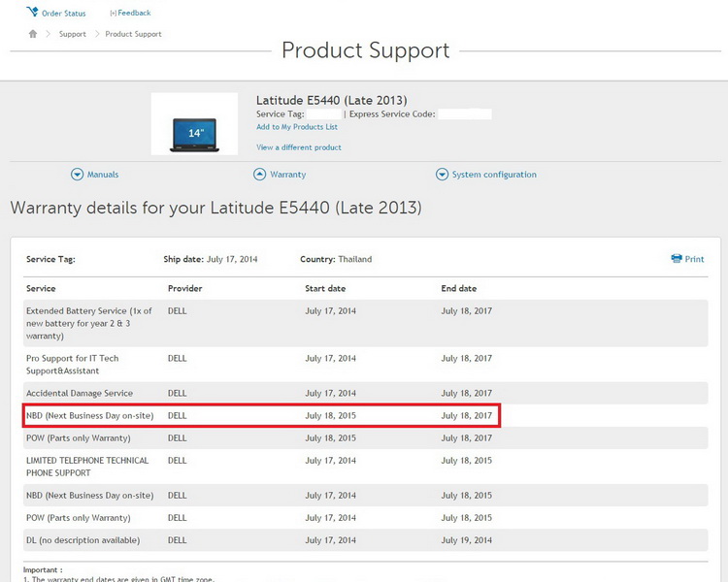728x582 pixels.
Task: Select DL (no description available) row
Action: (x=365, y=540)
